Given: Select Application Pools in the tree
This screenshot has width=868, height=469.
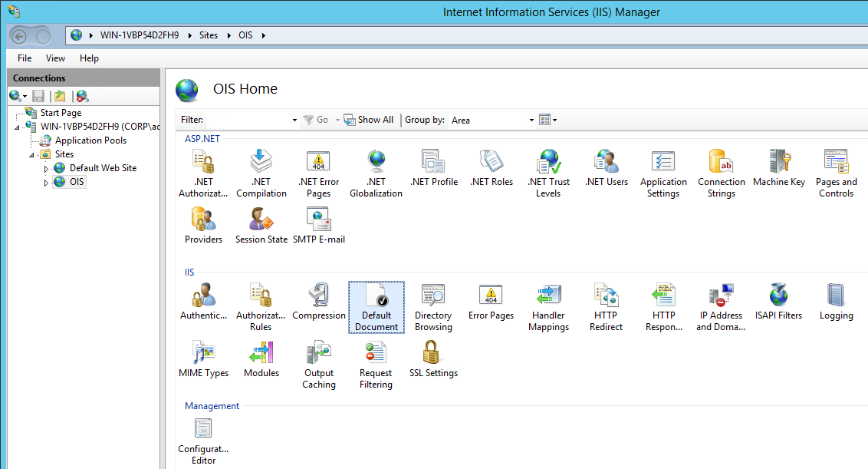Looking at the screenshot, I should (90, 140).
